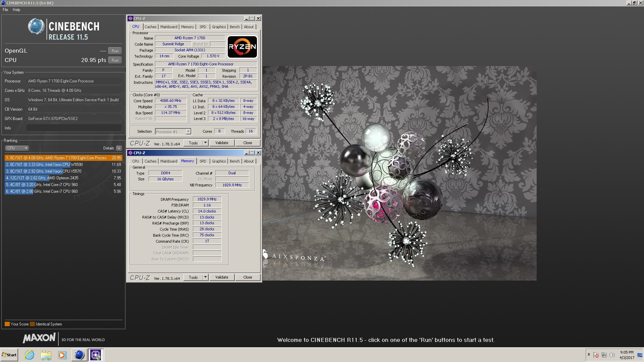644x362 pixels.
Task: Click Validate in lower CPU-Z window
Action: [222, 278]
